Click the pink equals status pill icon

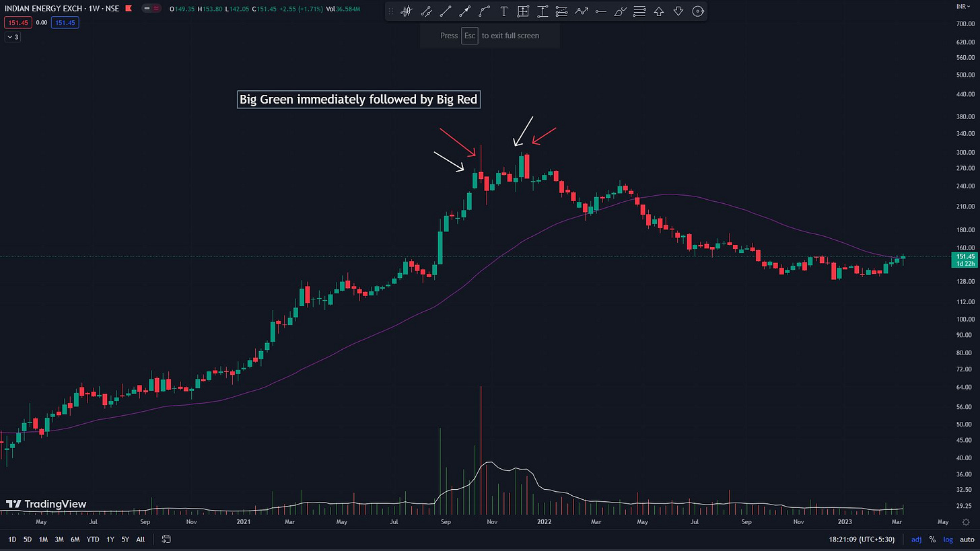(x=157, y=8)
